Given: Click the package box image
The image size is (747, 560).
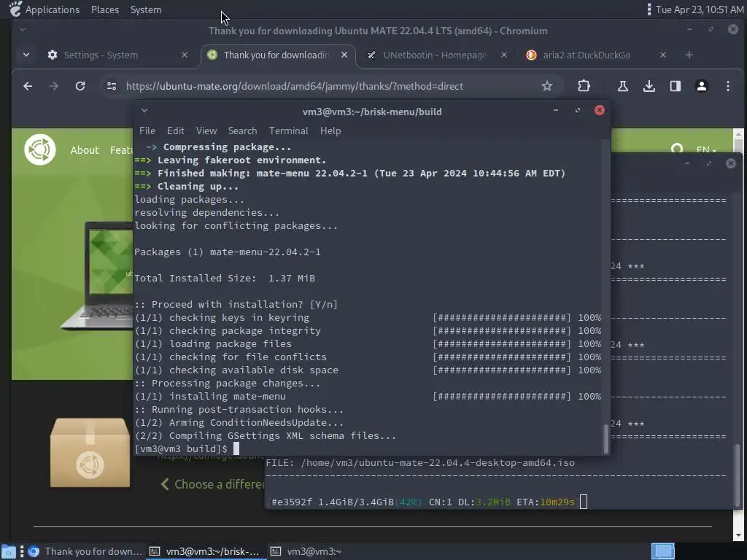Looking at the screenshot, I should [90, 452].
